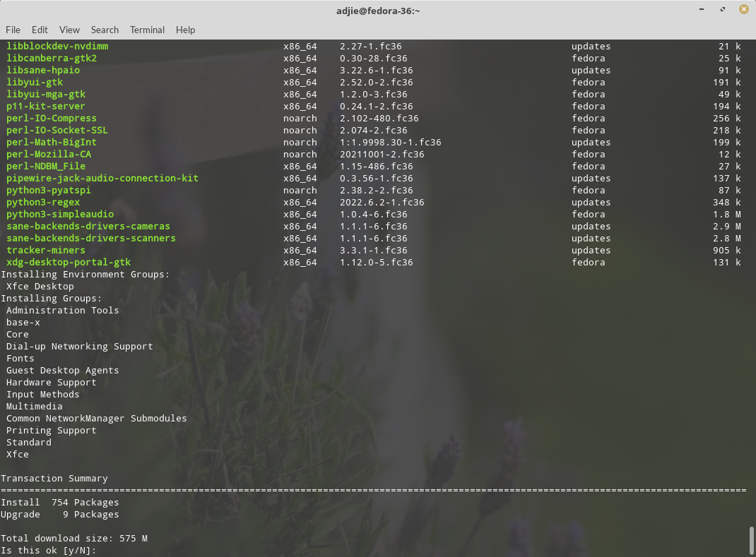Open the View menu
This screenshot has width=756, height=557.
pos(69,30)
